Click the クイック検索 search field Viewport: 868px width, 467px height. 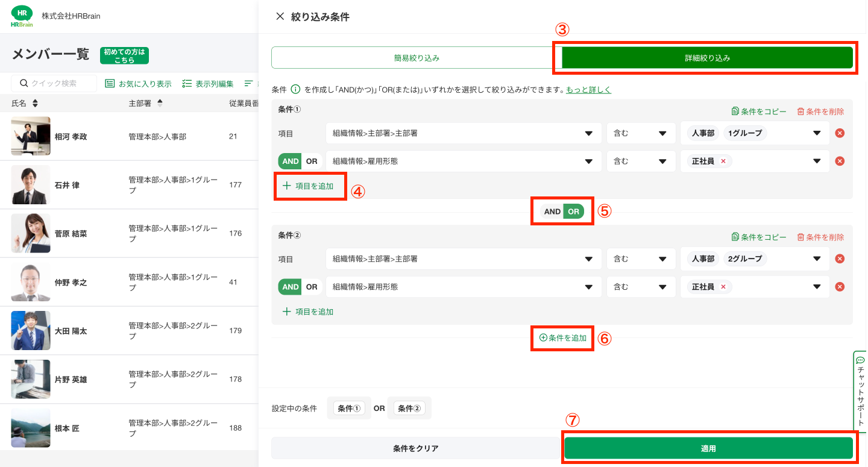tap(58, 83)
